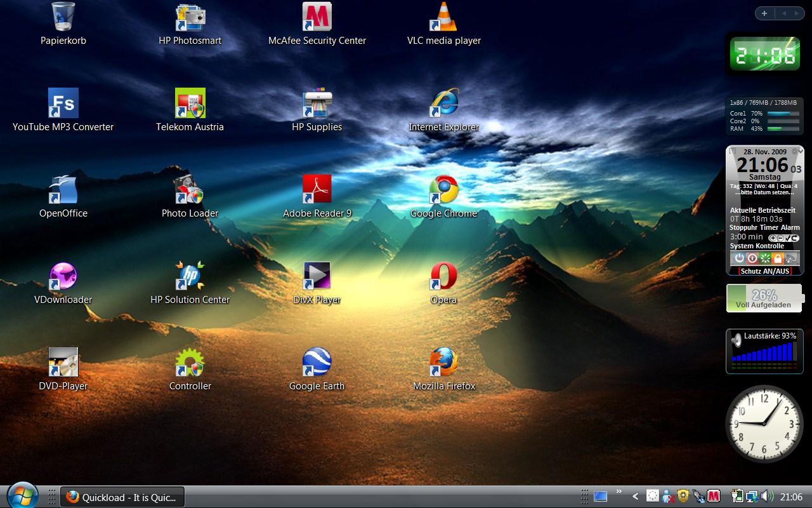Select the YouTube MP3 Converter shortcut
The height and width of the screenshot is (508, 812).
coord(63,104)
